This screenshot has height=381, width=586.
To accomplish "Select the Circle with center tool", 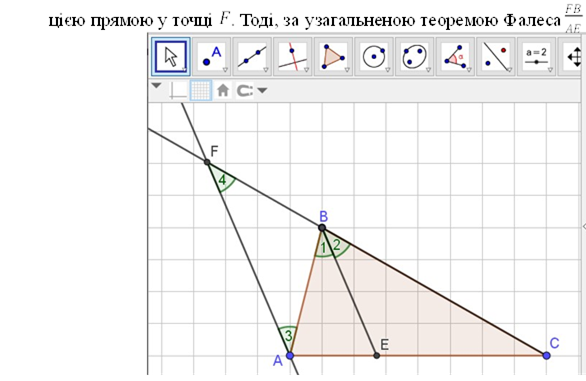I will coord(374,57).
